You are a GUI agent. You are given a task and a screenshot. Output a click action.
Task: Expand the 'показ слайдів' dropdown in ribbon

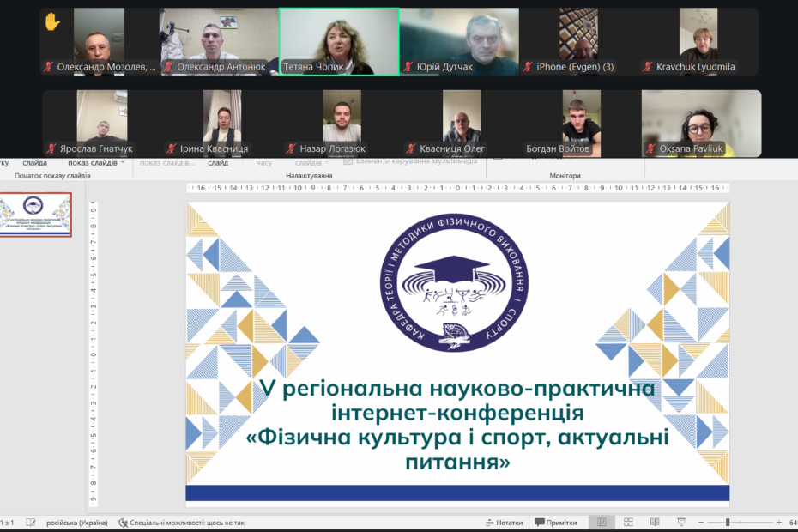[123, 162]
